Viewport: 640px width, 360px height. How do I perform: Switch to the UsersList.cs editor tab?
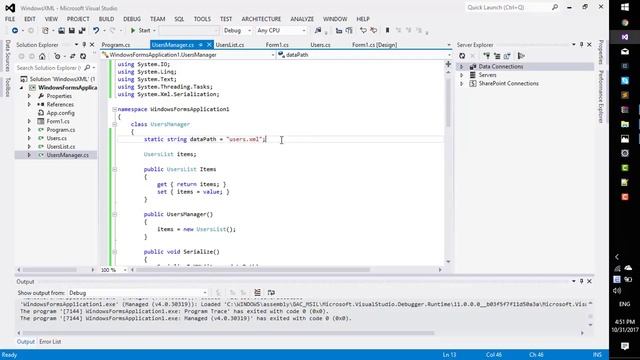tap(230, 45)
